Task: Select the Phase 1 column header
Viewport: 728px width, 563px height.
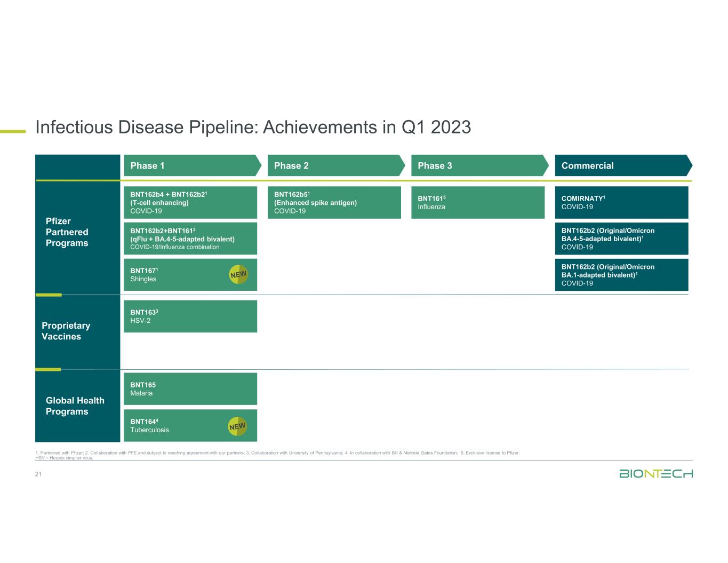Action: (193, 165)
